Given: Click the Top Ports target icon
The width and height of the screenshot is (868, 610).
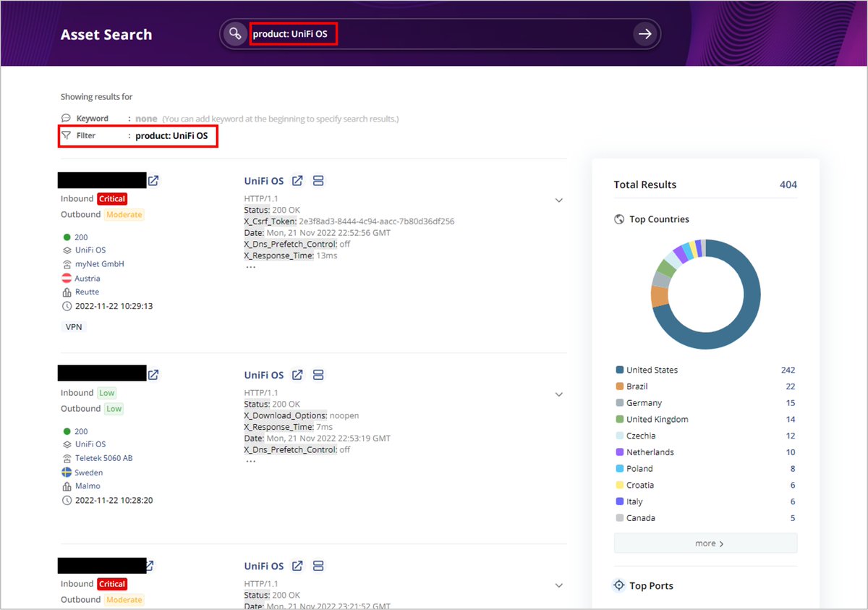Looking at the screenshot, I should click(x=619, y=585).
